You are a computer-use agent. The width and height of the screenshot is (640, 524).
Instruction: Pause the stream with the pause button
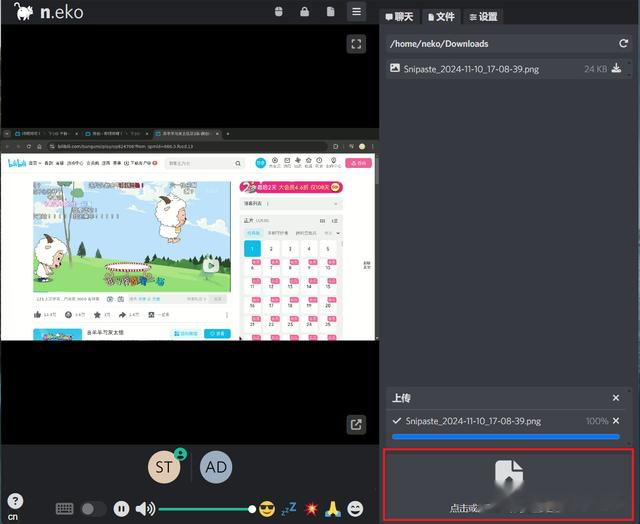tap(121, 509)
